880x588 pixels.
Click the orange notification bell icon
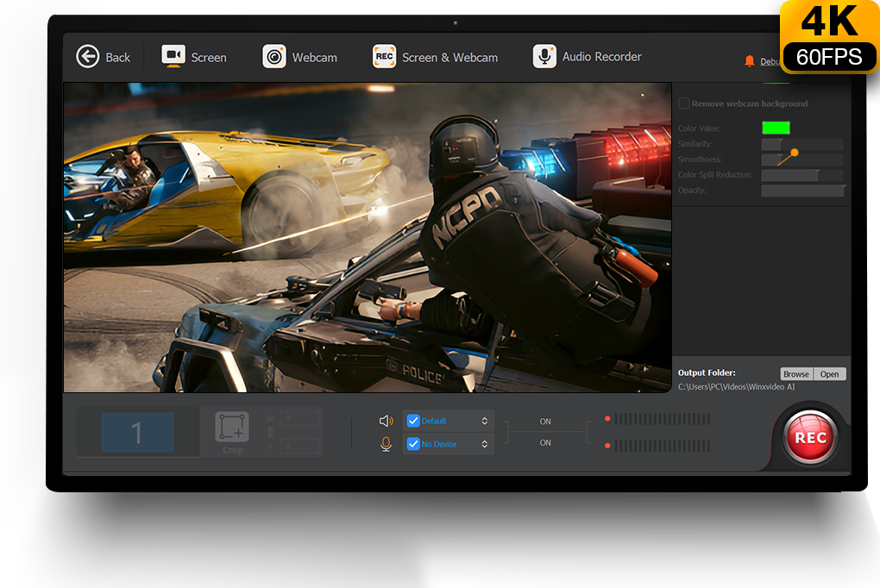click(x=749, y=60)
